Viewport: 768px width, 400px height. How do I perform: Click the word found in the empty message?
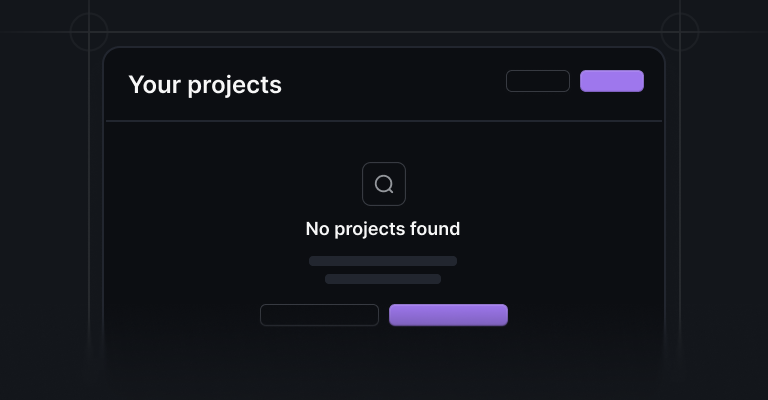(x=435, y=229)
